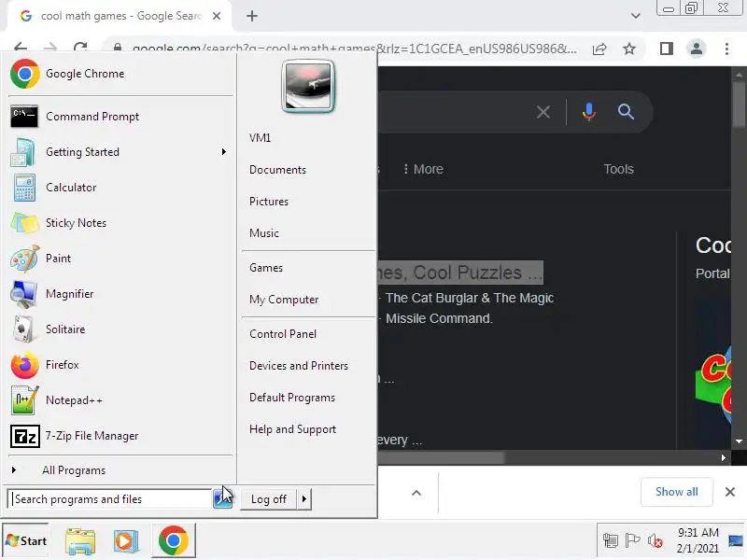The height and width of the screenshot is (560, 747).
Task: Open Chrome tab search dropdown
Action: (636, 16)
